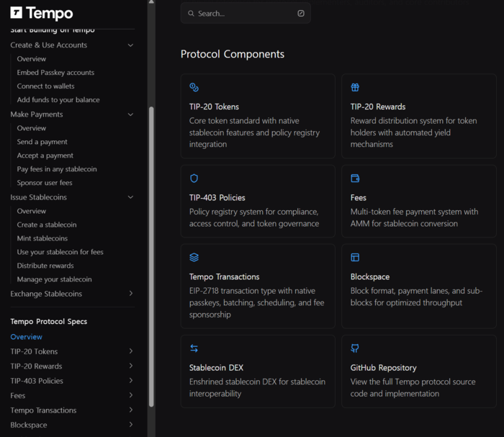Image resolution: width=504 pixels, height=437 pixels.
Task: Collapse the Make Payments section chevron
Action: [130, 114]
